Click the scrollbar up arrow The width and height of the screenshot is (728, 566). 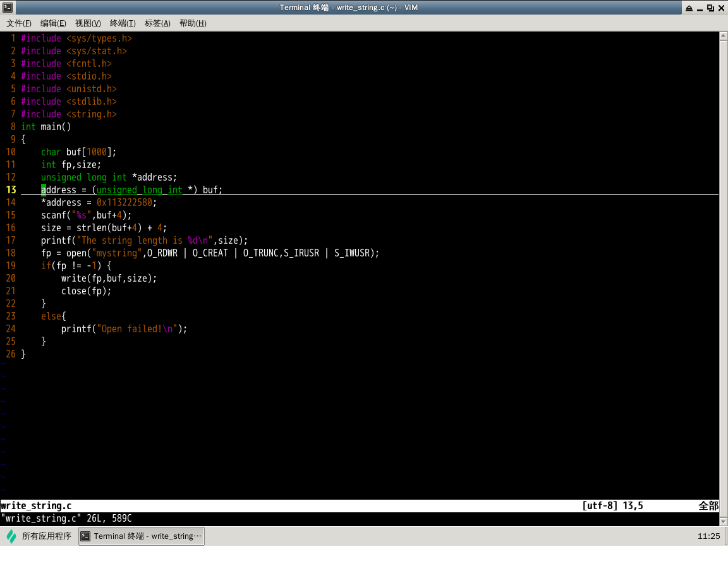723,37
